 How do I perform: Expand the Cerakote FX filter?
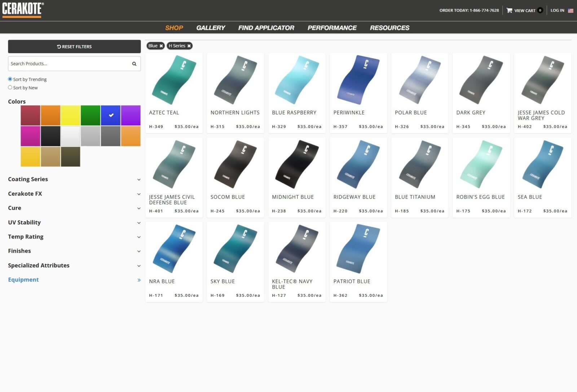coord(74,194)
